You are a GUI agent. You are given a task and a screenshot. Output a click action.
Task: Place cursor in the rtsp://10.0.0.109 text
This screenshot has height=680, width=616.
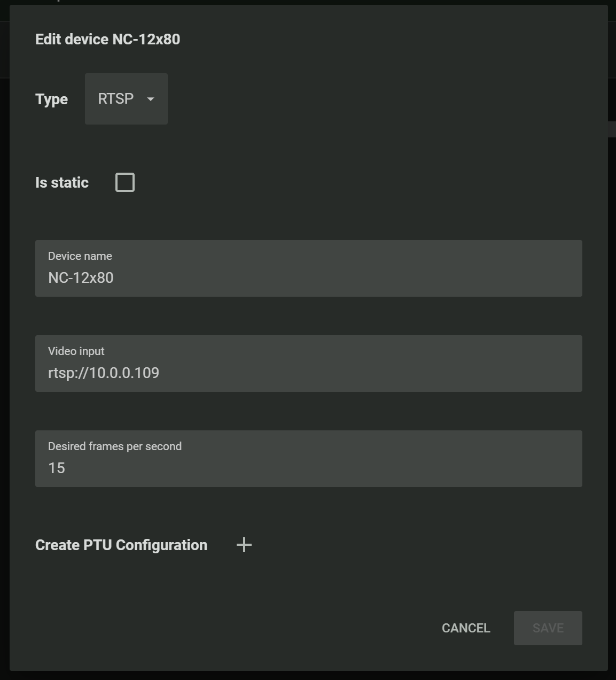(x=104, y=373)
